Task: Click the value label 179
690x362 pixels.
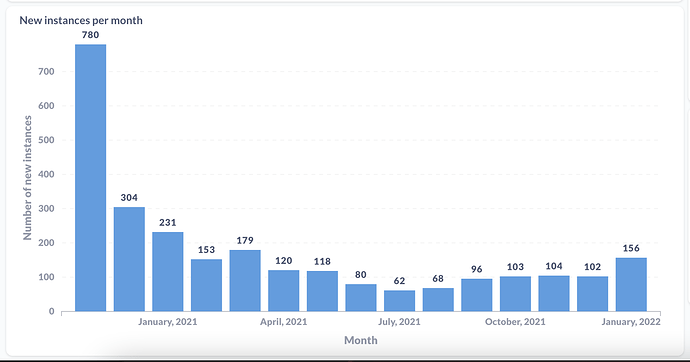Action: (x=245, y=241)
